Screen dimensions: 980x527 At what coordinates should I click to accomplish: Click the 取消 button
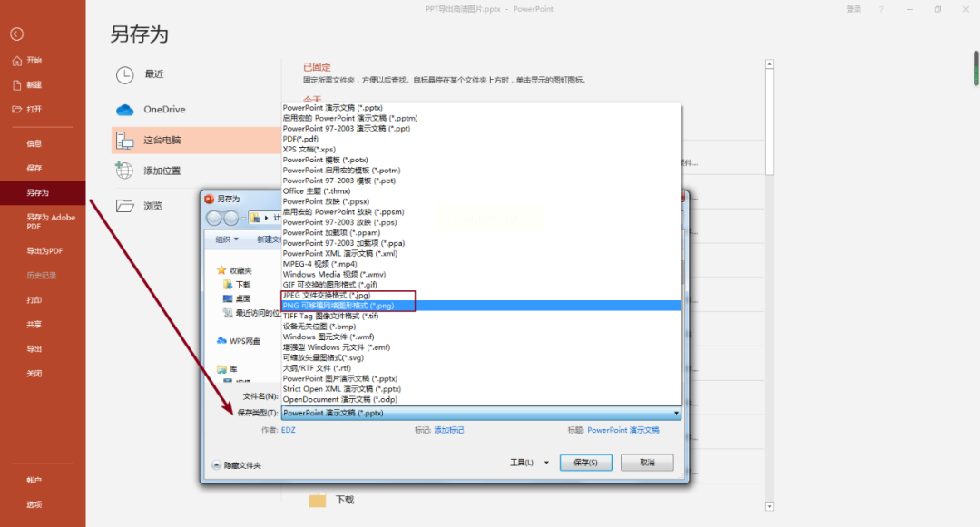[647, 463]
